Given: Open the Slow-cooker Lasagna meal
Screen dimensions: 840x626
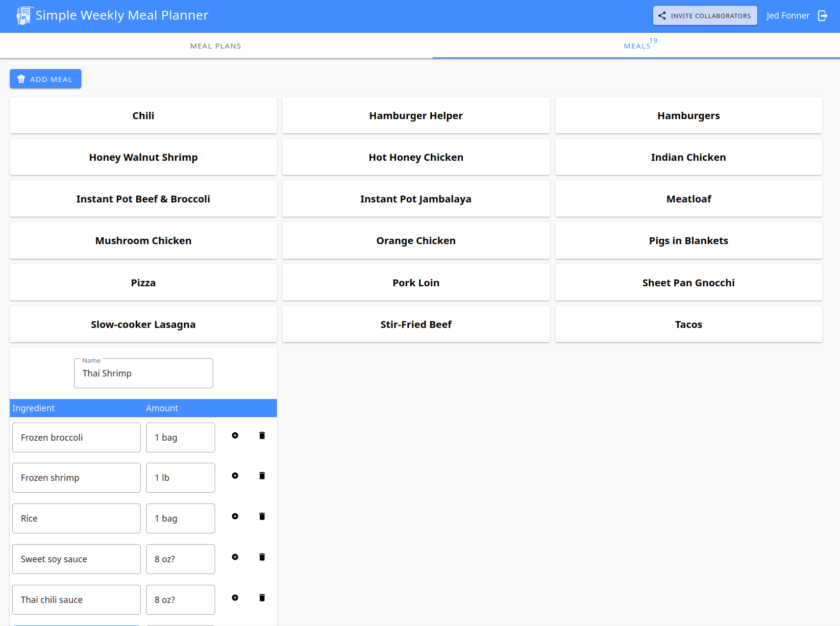Looking at the screenshot, I should (x=143, y=324).
